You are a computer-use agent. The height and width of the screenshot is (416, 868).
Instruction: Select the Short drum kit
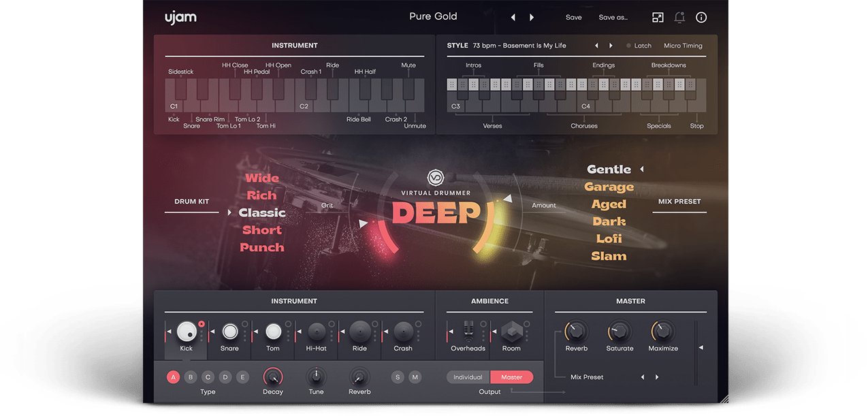click(x=262, y=230)
